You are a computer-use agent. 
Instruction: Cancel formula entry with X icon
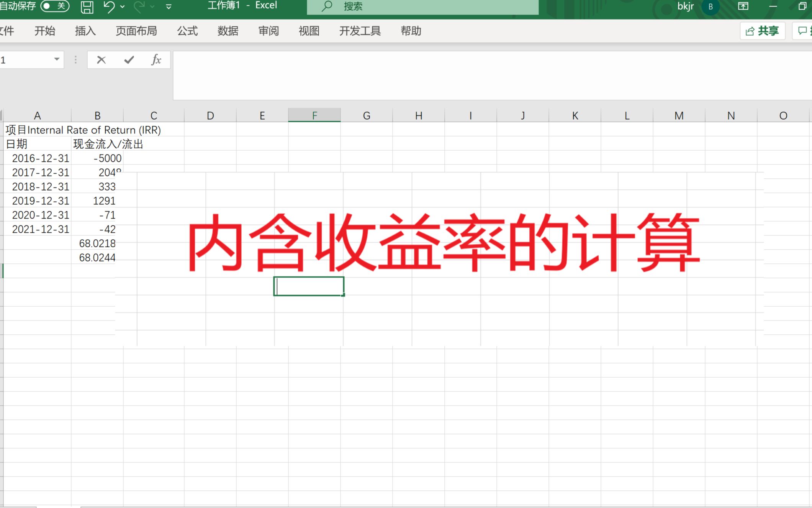101,60
